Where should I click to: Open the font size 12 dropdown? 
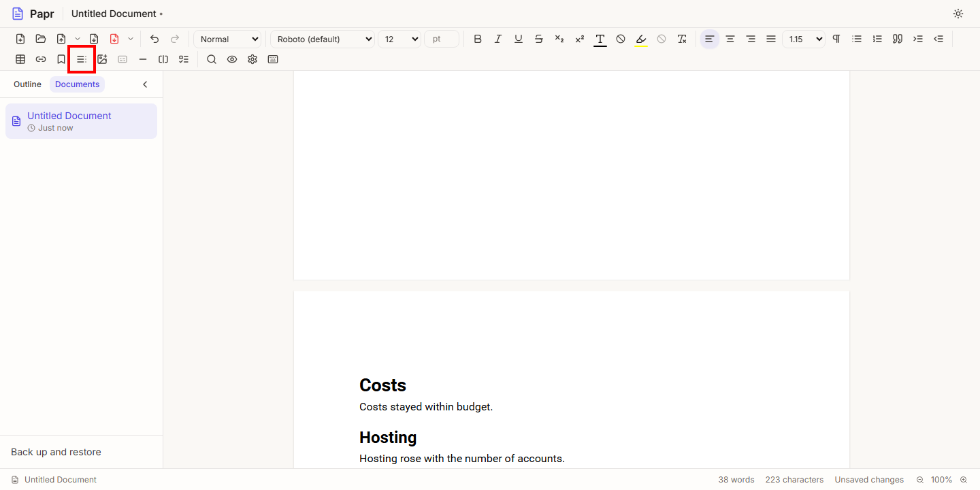pos(399,39)
